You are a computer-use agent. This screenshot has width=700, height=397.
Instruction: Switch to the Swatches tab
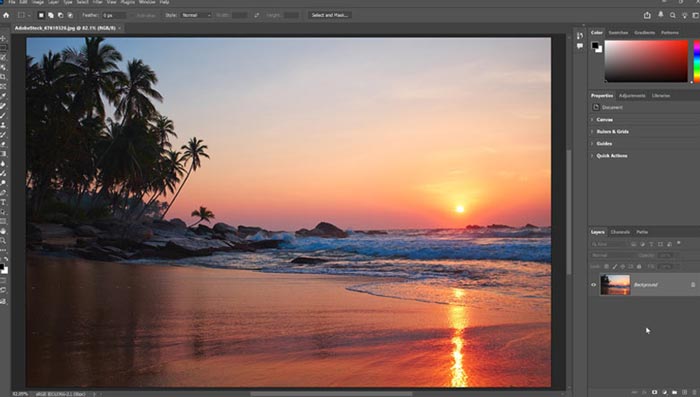pos(618,33)
